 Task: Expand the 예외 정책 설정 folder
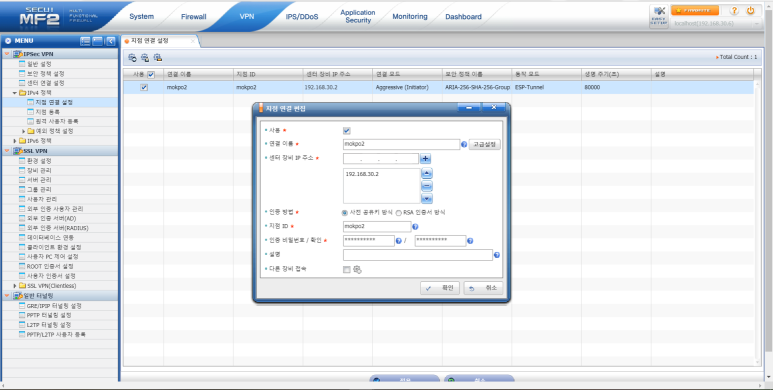coord(24,131)
